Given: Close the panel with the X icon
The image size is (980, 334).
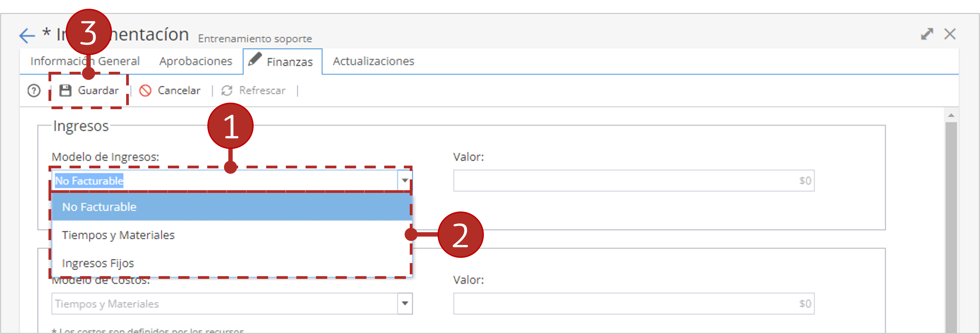Looking at the screenshot, I should 950,34.
